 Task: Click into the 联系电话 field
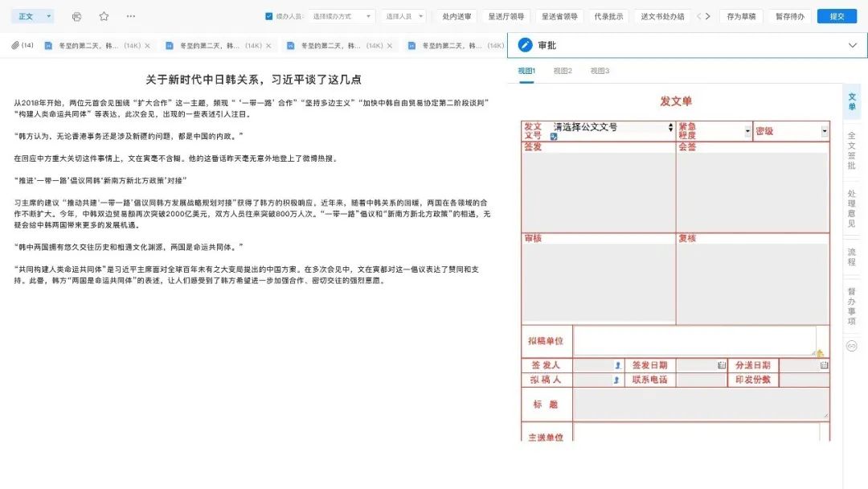pyautogui.click(x=701, y=380)
